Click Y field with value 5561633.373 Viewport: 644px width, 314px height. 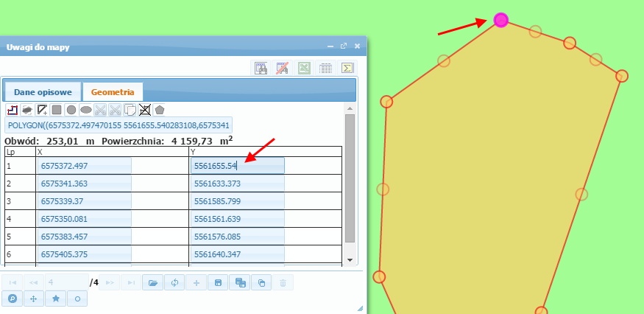(x=238, y=184)
